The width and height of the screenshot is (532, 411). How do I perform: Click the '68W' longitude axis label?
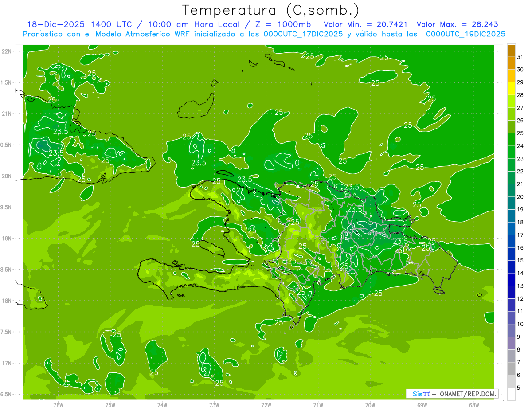click(474, 405)
